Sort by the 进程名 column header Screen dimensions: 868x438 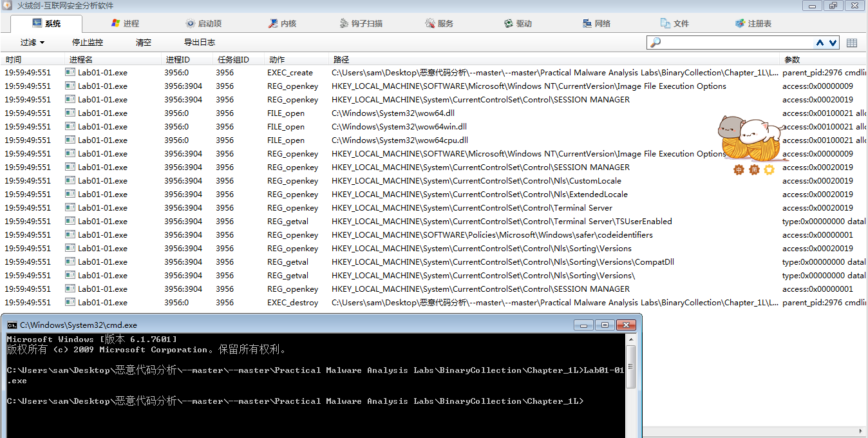[x=113, y=59]
